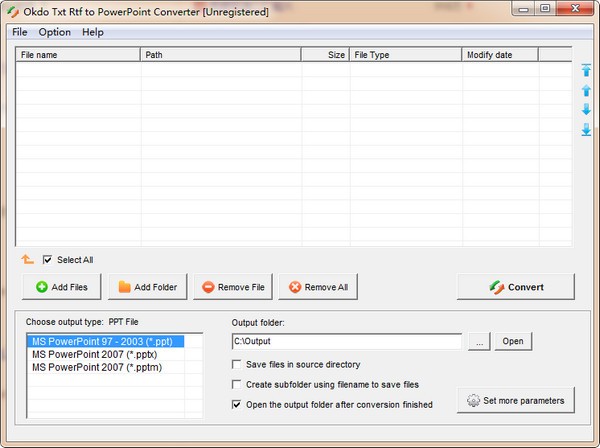Close the converter window

(x=575, y=8)
